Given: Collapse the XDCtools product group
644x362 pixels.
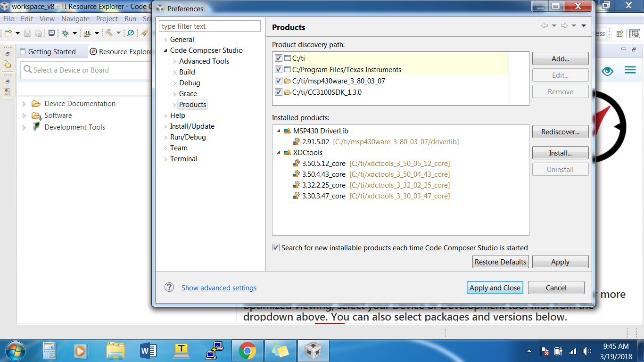Looking at the screenshot, I should pyautogui.click(x=279, y=153).
